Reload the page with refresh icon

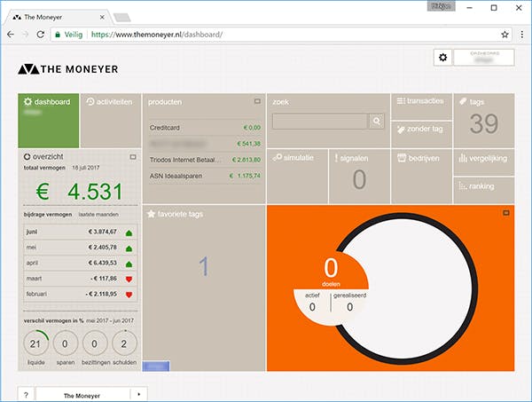point(41,35)
